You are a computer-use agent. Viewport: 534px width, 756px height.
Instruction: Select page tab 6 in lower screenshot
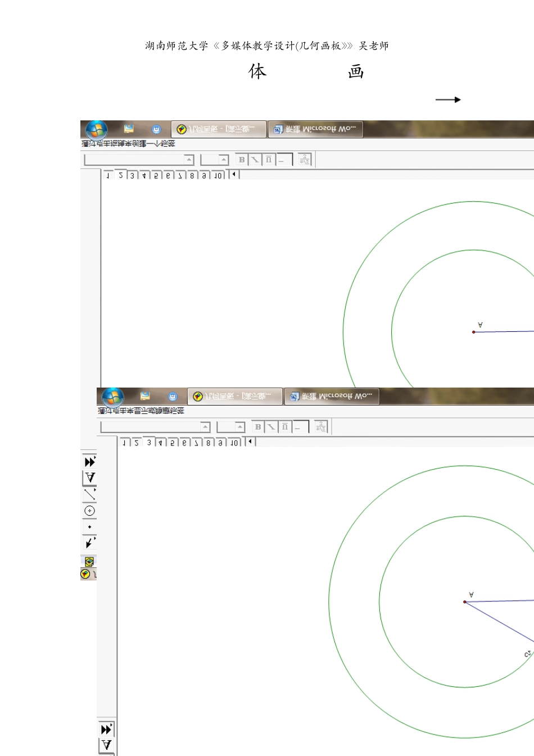point(184,443)
